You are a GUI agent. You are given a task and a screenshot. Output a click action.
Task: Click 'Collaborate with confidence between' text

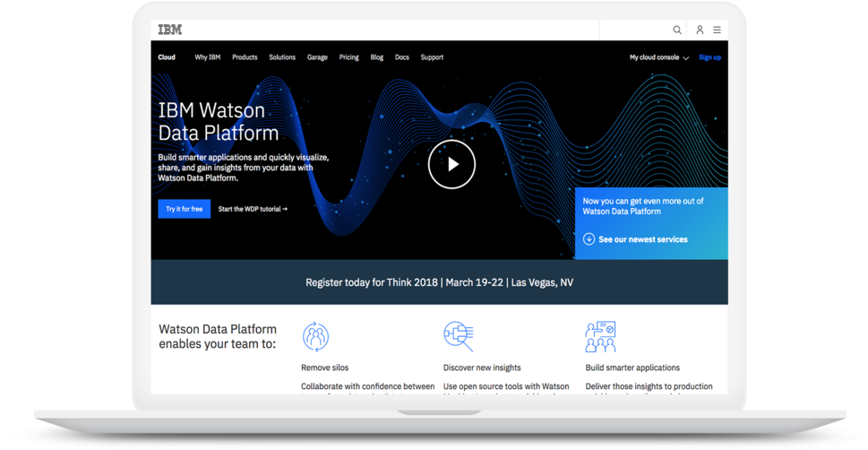coord(367,386)
